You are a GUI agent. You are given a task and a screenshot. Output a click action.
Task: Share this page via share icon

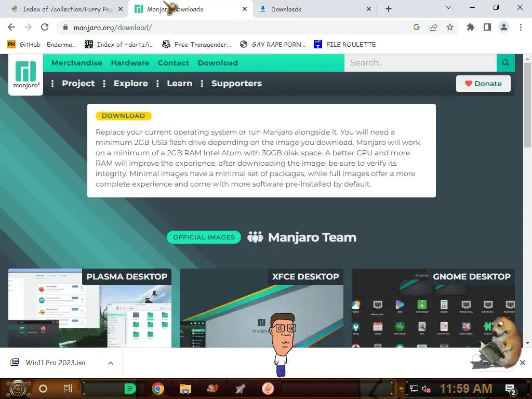click(x=433, y=27)
